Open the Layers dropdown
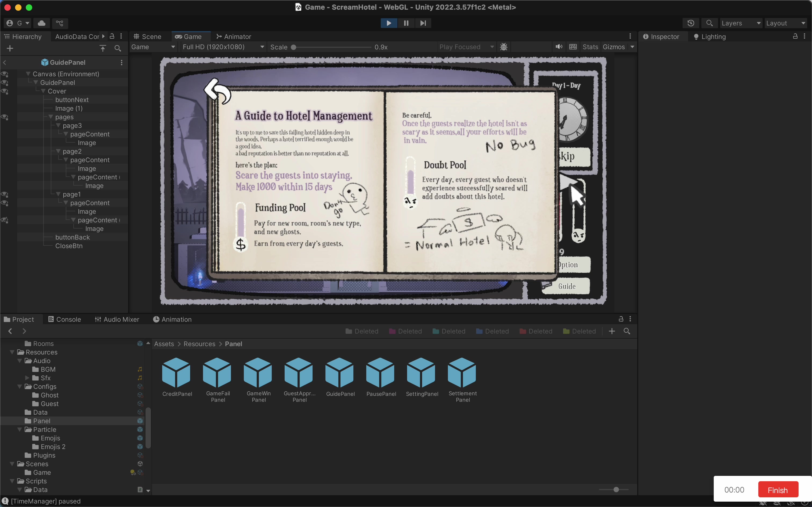812x507 pixels. (740, 23)
